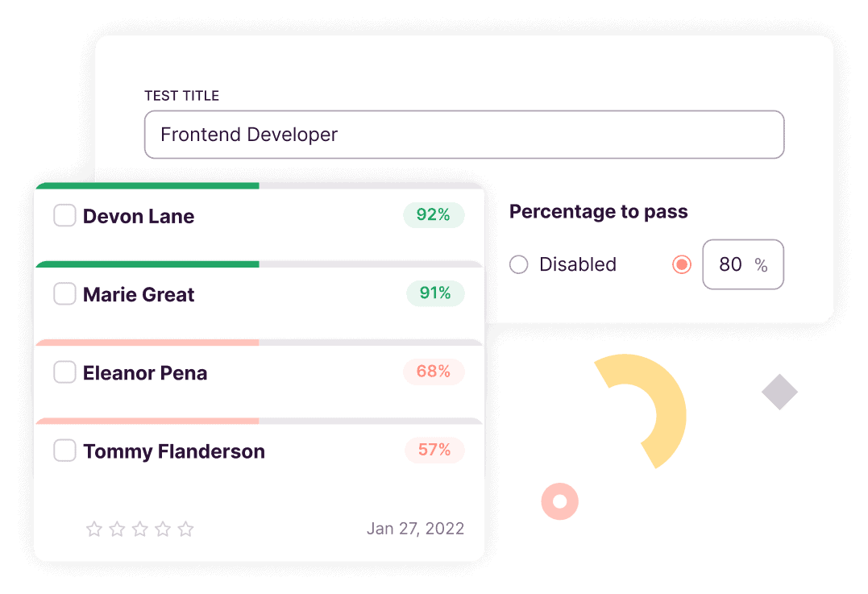Click the Jan 27, 2022 date label
Screen dimensions: 868x594
coord(415,528)
